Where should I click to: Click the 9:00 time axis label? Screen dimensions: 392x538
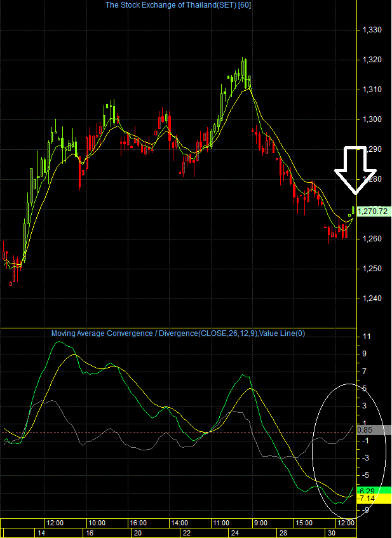[260, 523]
